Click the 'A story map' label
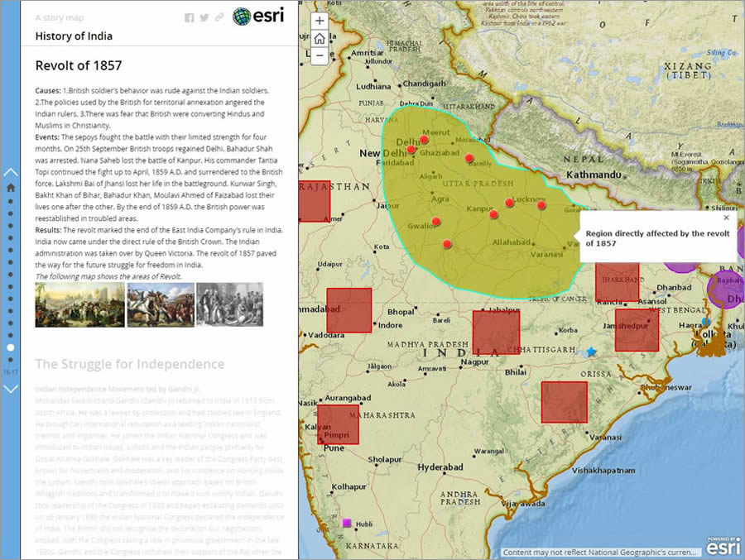This screenshot has height=560, width=745. [60, 18]
